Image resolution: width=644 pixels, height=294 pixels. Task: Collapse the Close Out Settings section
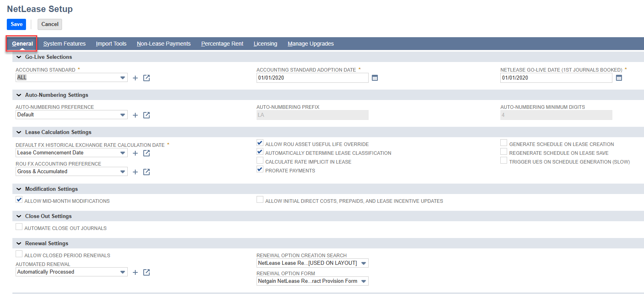(x=19, y=216)
